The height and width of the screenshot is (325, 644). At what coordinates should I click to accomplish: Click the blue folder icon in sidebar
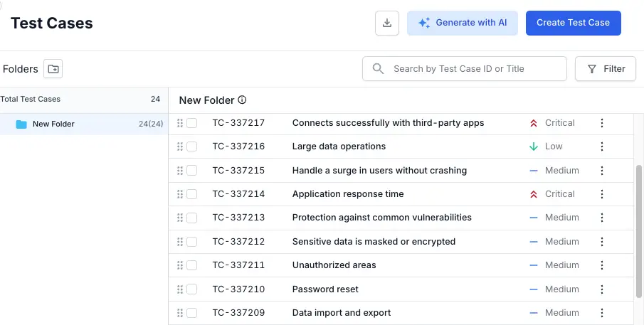(21, 124)
